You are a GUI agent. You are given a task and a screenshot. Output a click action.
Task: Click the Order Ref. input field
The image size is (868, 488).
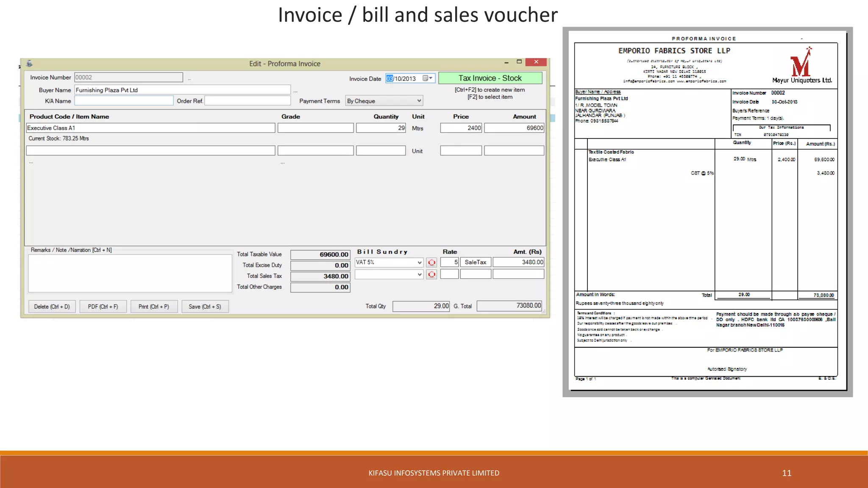248,101
